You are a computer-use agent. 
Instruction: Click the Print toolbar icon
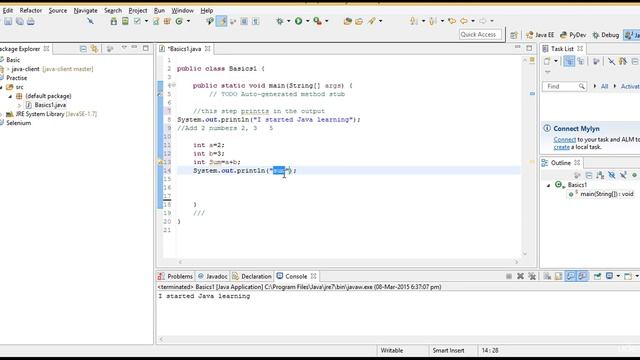pyautogui.click(x=31, y=21)
